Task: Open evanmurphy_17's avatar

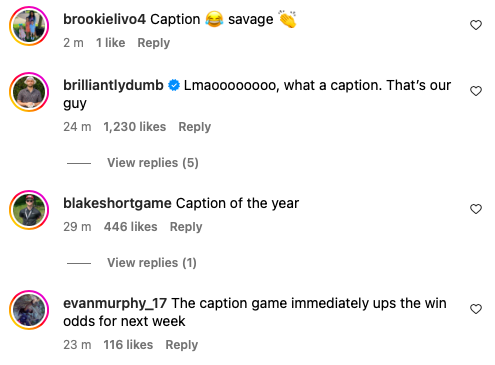Action: pyautogui.click(x=29, y=310)
